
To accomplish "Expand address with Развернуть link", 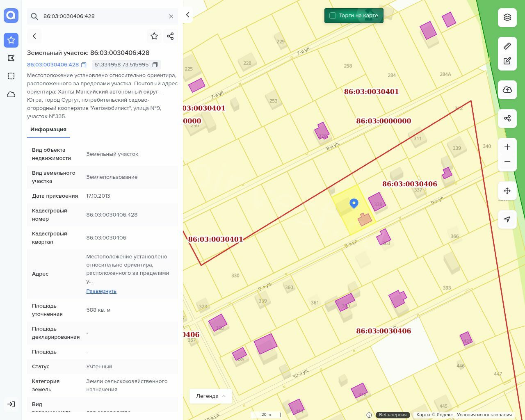I will coord(101,291).
